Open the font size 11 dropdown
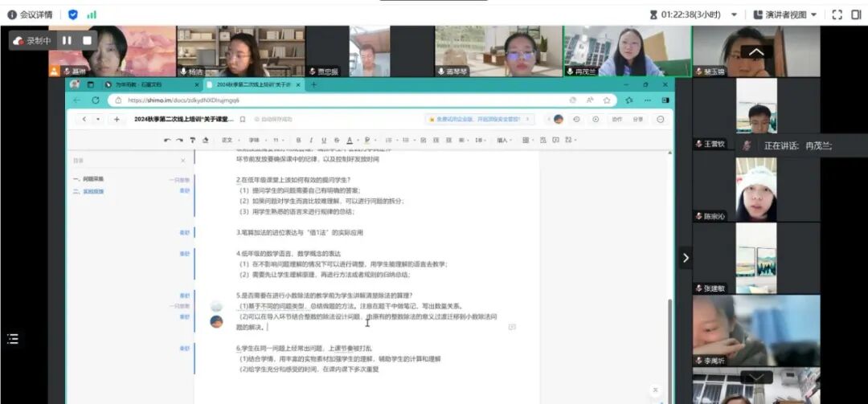This screenshot has height=404, width=868. [x=280, y=140]
